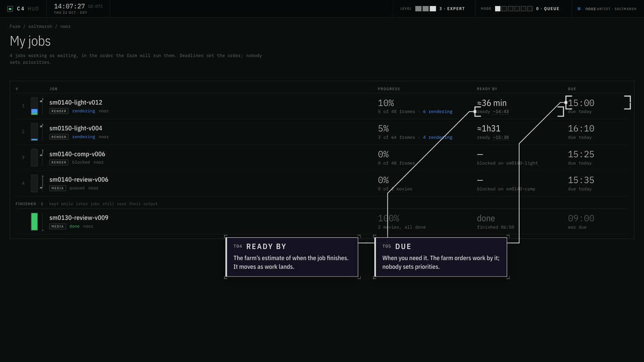This screenshot has height=362, width=644.
Task: Select the Level 3 Expert indicator
Action: (x=432, y=9)
